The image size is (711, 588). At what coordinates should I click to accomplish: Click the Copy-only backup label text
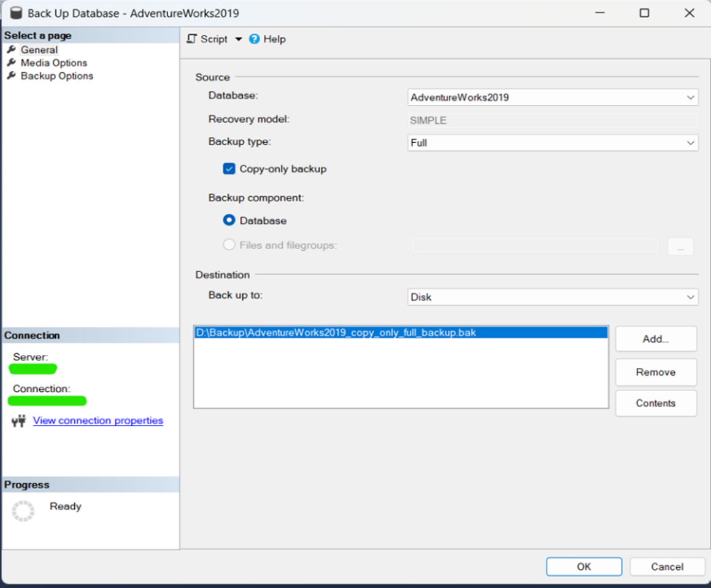point(283,169)
